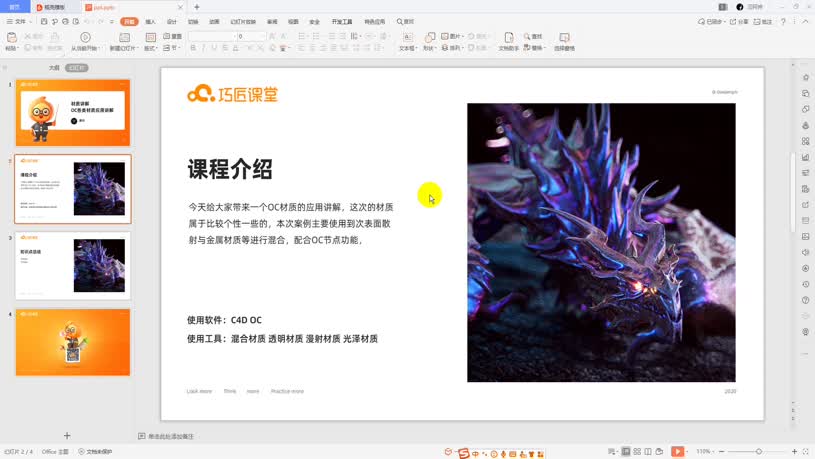Expand the slideshow options arrow in status bar
Viewport: 815px width, 459px height.
(x=687, y=452)
